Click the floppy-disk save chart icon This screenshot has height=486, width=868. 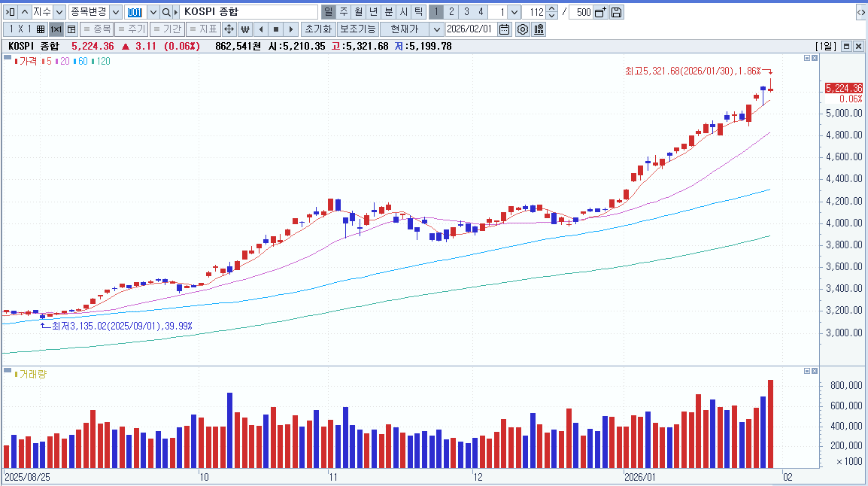(616, 11)
